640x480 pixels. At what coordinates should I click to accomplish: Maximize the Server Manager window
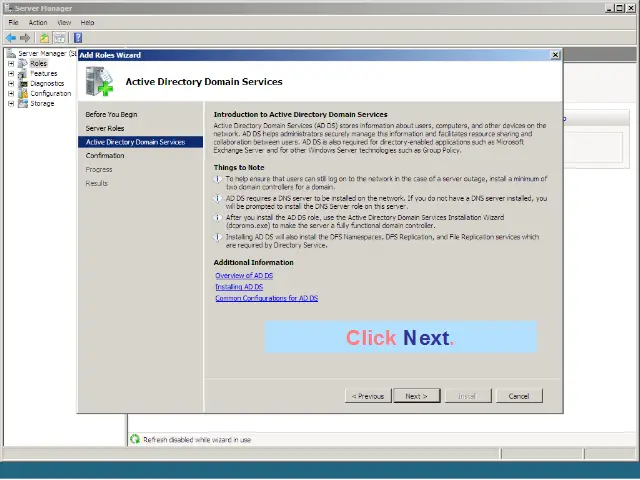coord(620,8)
